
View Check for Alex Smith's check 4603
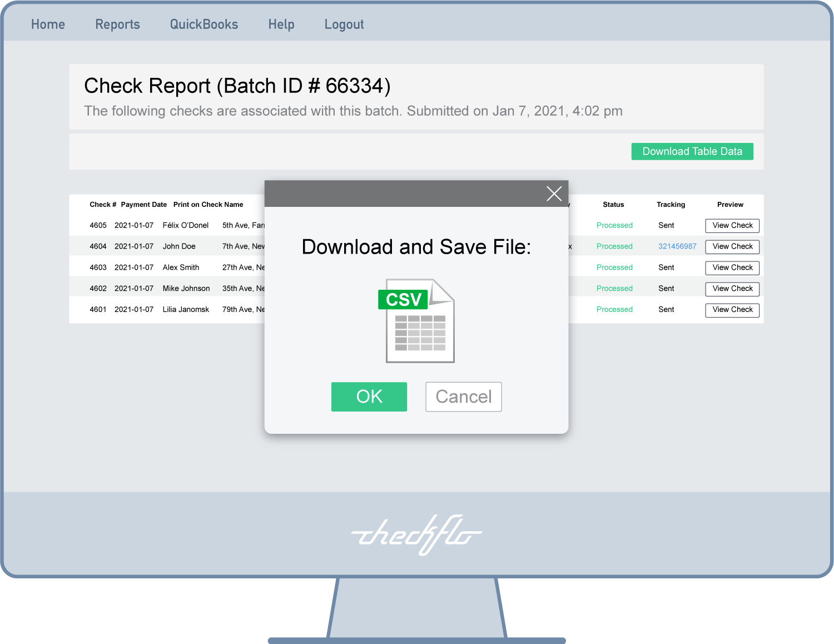pos(732,267)
